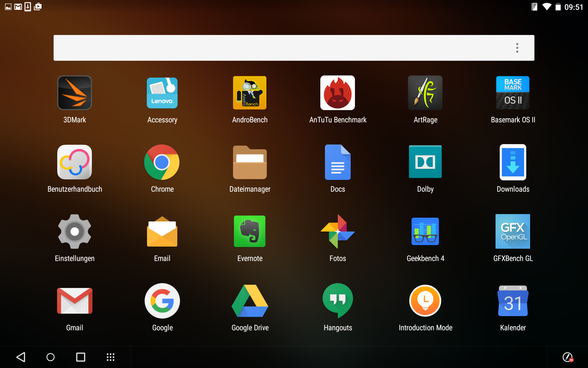Image resolution: width=588 pixels, height=368 pixels.
Task: Open the Gmail app
Action: point(75,301)
